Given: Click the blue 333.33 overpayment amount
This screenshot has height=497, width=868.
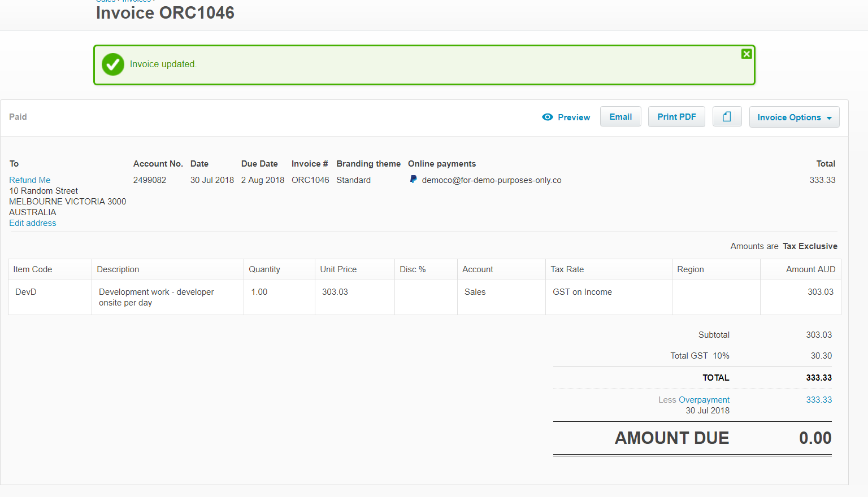Looking at the screenshot, I should click(818, 400).
